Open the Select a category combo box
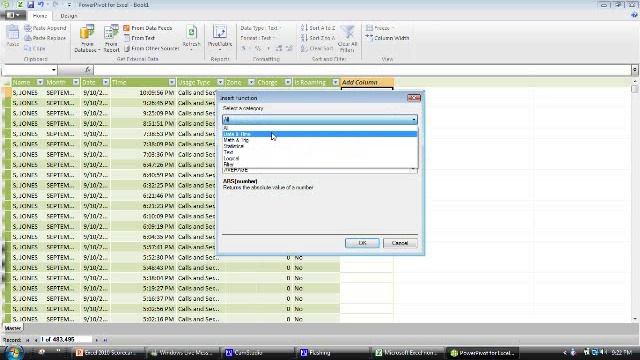 [x=320, y=119]
